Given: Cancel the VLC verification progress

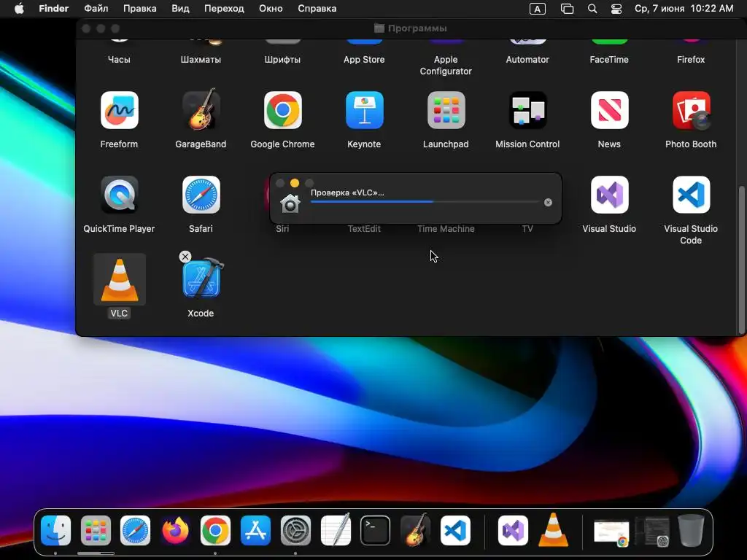Looking at the screenshot, I should pyautogui.click(x=548, y=203).
